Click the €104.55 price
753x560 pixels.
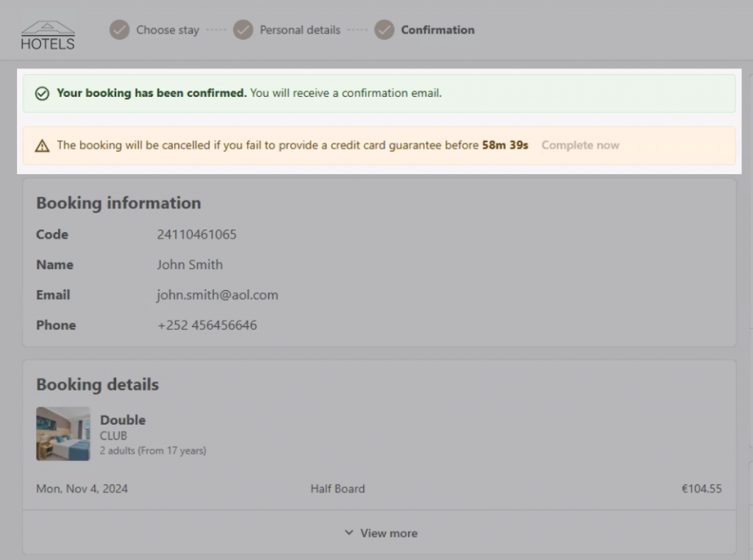click(701, 489)
